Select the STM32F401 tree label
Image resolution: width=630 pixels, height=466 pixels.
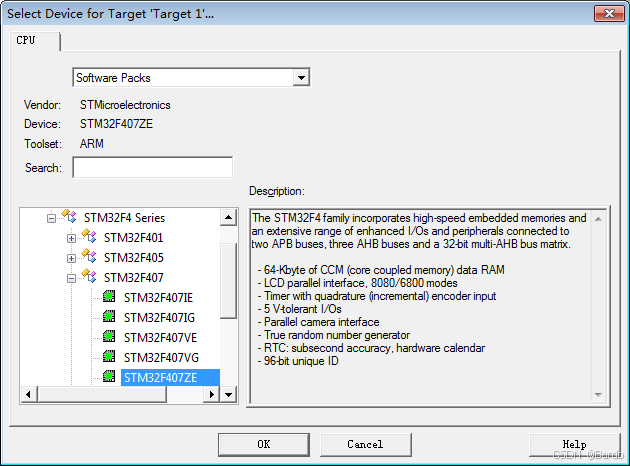pyautogui.click(x=133, y=238)
